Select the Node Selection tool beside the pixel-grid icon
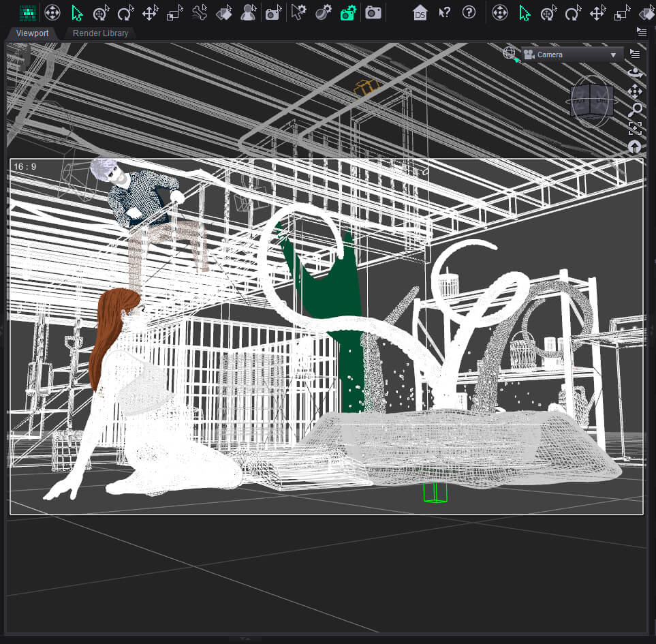The width and height of the screenshot is (656, 644). [77, 14]
